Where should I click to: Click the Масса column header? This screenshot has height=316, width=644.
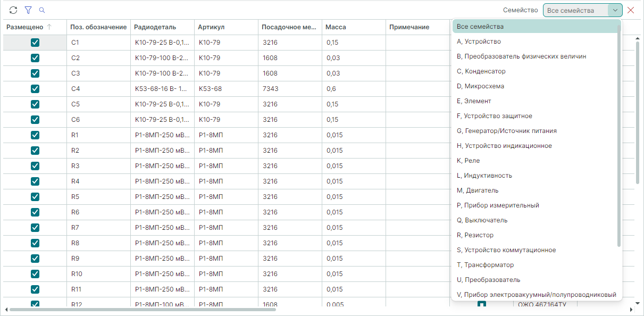point(336,27)
